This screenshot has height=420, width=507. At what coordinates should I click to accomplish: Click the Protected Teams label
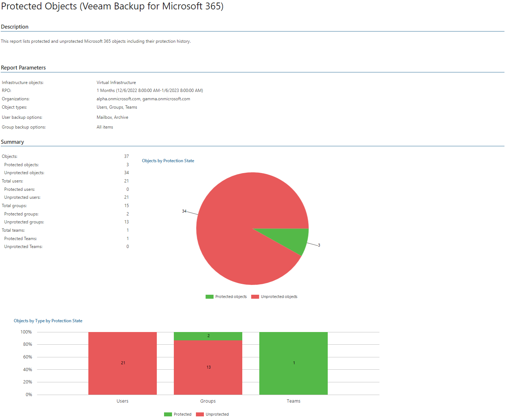(x=21, y=239)
